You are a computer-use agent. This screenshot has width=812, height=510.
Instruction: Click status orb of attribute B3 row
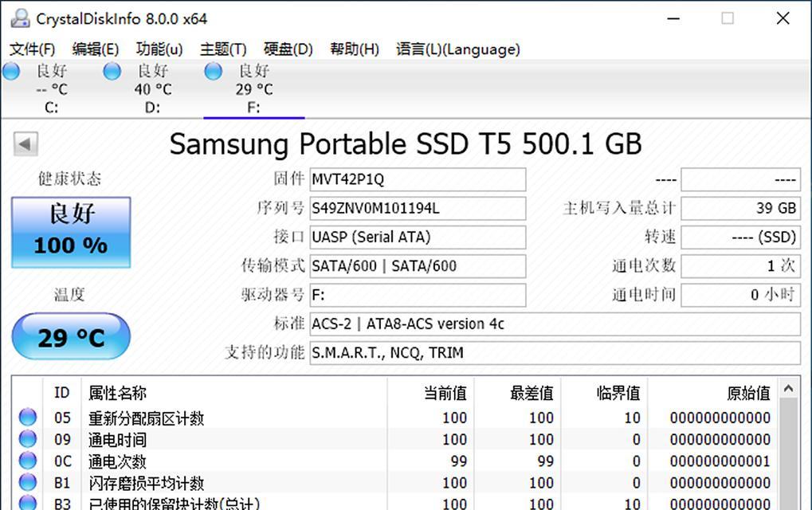(27, 503)
